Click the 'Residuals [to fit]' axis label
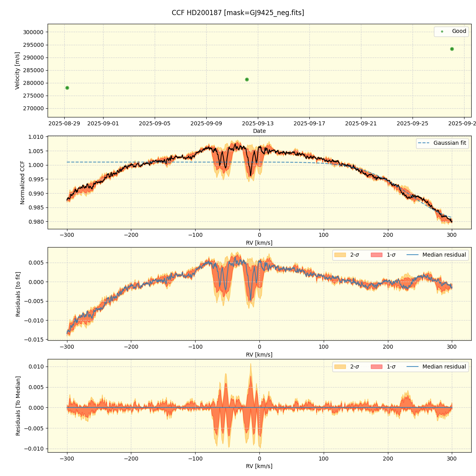Screen dimensions: 476x476 pyautogui.click(x=18, y=294)
